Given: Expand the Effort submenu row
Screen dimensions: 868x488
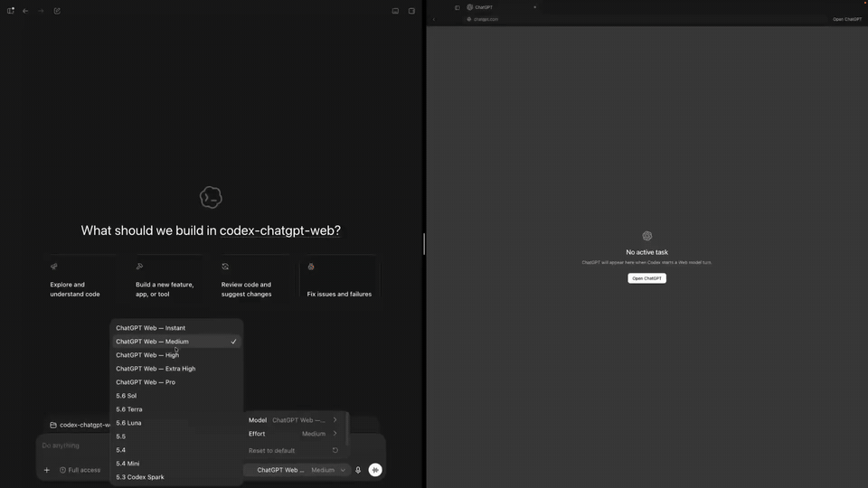Looking at the screenshot, I should coord(293,434).
